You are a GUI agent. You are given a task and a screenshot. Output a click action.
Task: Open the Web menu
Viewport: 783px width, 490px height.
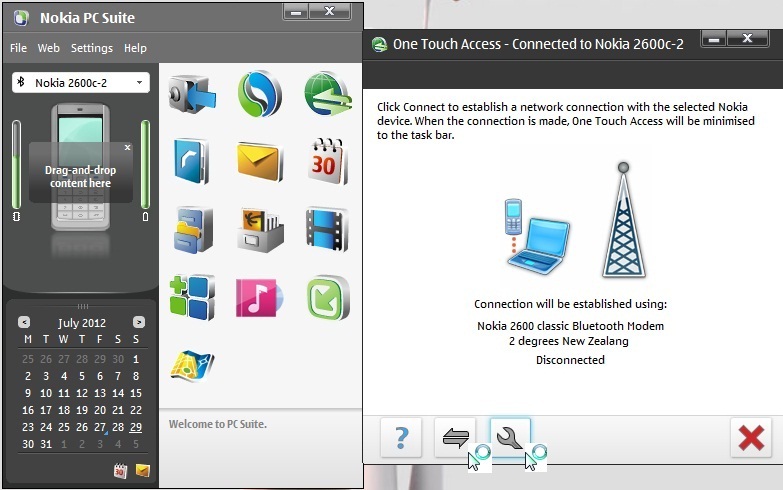point(48,48)
